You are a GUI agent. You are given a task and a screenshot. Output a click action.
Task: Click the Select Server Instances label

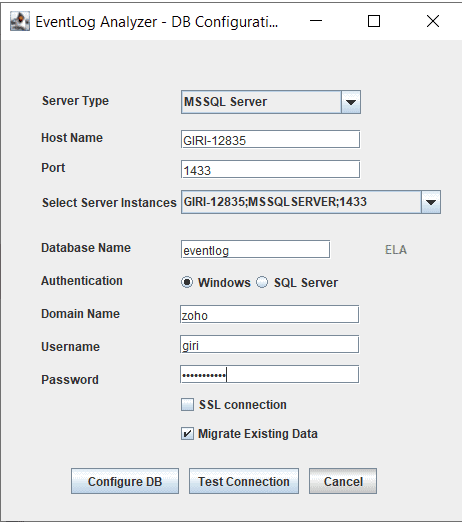point(109,203)
